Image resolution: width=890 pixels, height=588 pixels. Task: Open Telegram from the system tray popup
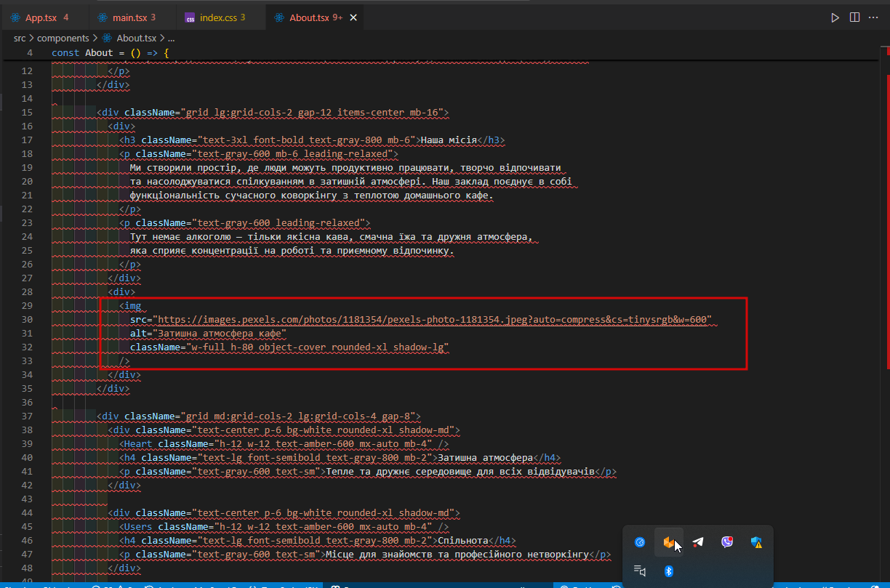[x=698, y=542]
